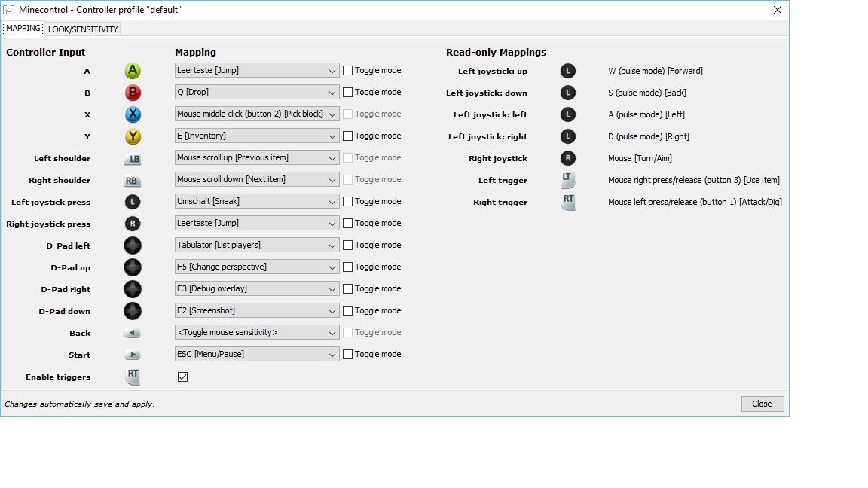Click the Start button icon

(x=133, y=355)
